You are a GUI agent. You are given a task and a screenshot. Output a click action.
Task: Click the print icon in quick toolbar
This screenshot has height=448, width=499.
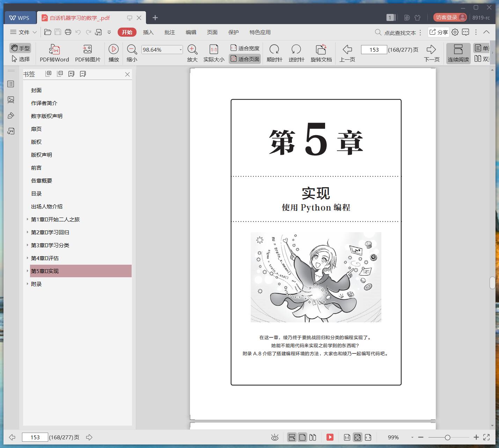68,32
